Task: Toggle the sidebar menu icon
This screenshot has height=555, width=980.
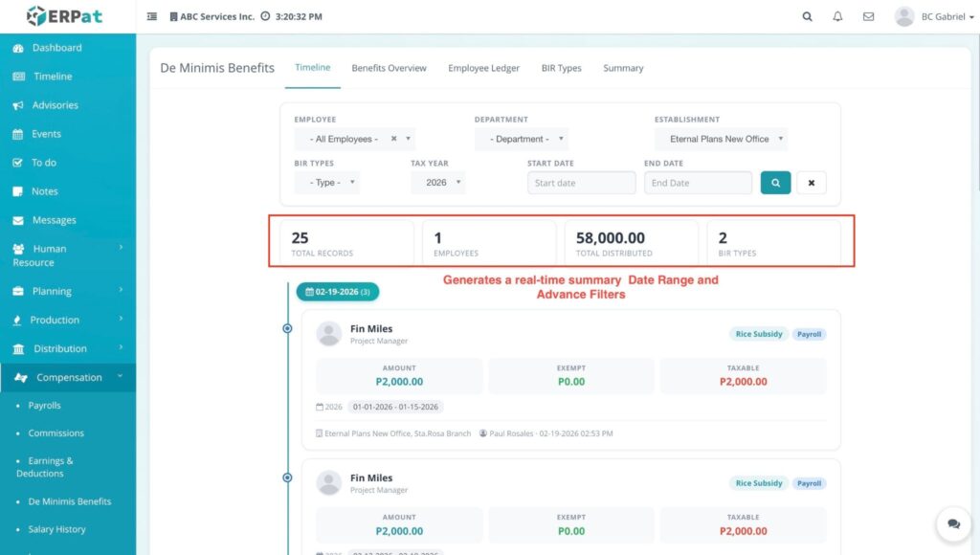Action: [x=152, y=16]
